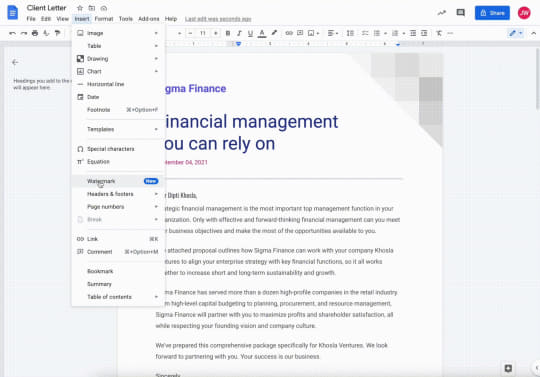Click the undo arrow icon
540x377 pixels.
coord(12,33)
